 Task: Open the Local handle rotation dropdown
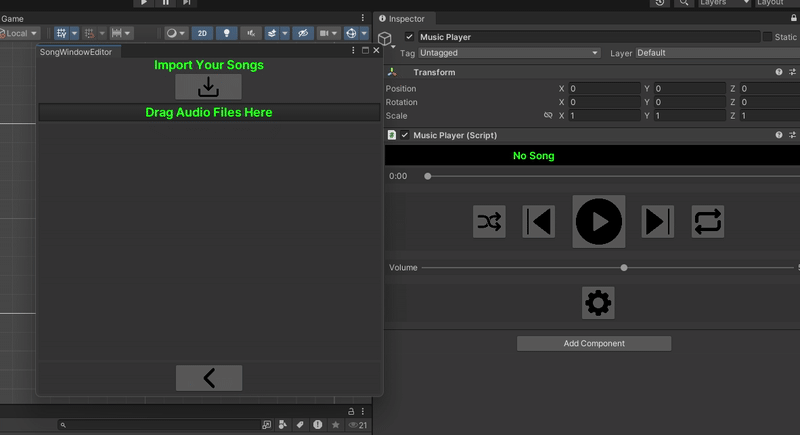coord(20,33)
